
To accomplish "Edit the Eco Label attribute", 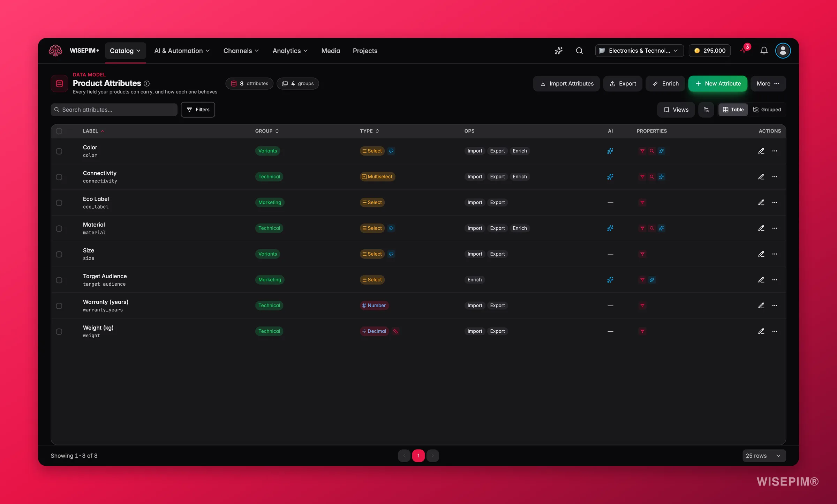I will click(761, 203).
